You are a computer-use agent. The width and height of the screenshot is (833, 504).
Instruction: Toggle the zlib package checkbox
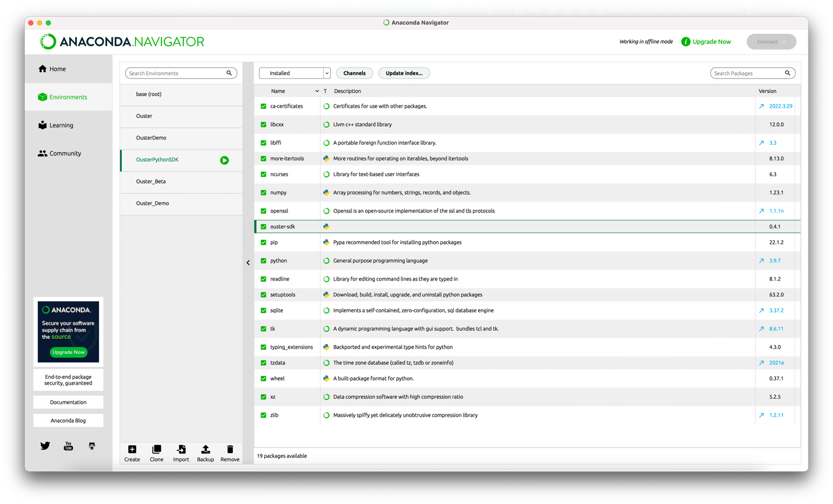[263, 415]
